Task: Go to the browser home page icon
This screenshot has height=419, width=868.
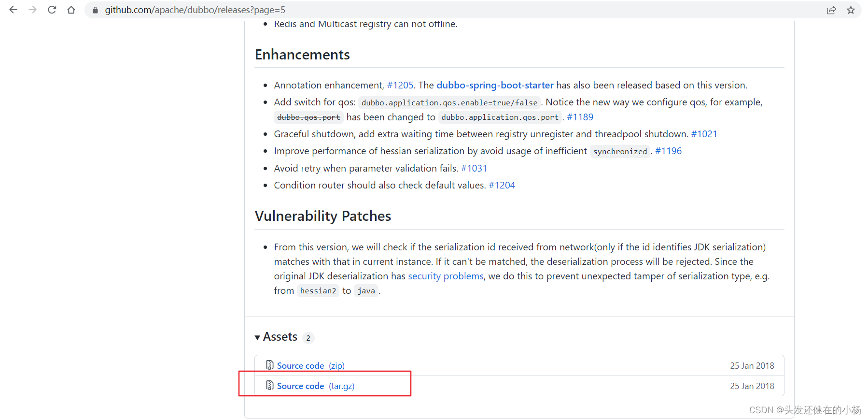Action: click(71, 10)
